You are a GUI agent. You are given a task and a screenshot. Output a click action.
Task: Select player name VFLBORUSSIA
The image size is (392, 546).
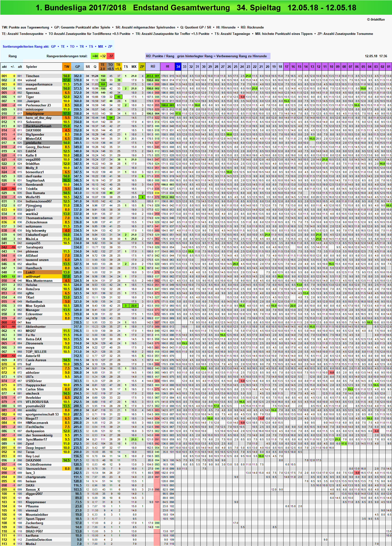[x=37, y=402]
